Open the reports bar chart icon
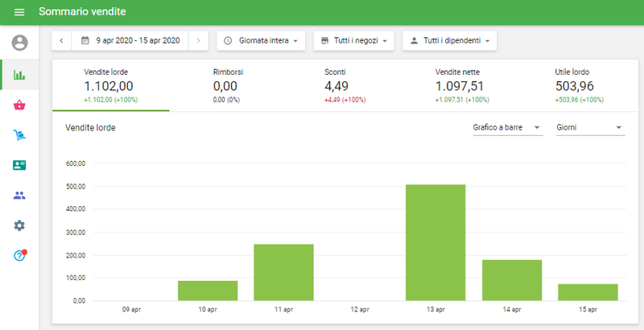Image resolution: width=644 pixels, height=330 pixels. click(x=19, y=75)
